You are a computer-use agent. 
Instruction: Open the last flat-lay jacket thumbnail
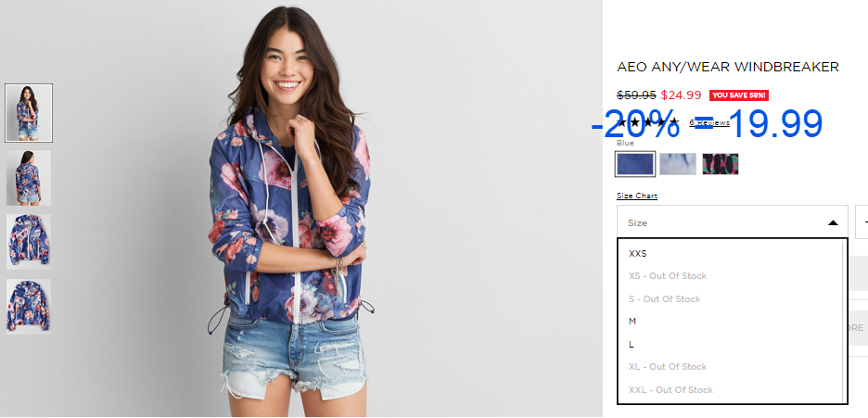[29, 306]
